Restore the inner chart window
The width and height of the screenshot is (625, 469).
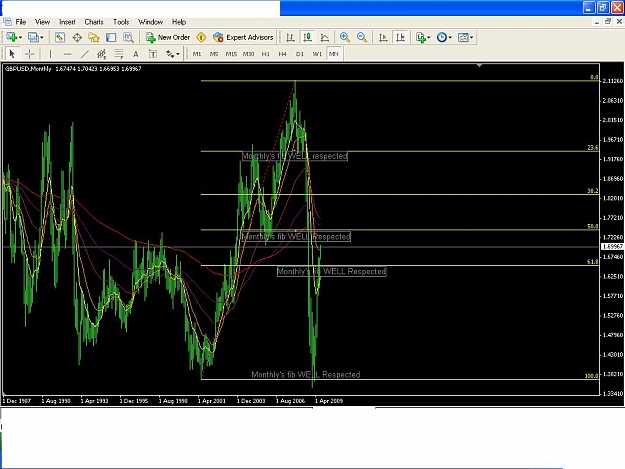608,22
